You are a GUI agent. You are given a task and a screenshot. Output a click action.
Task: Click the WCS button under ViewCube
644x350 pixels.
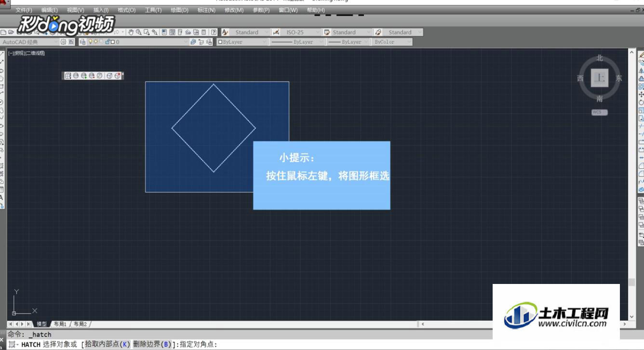[x=600, y=112]
